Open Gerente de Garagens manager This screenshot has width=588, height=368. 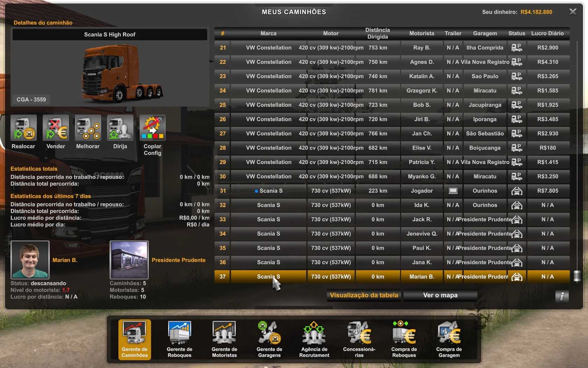[269, 339]
